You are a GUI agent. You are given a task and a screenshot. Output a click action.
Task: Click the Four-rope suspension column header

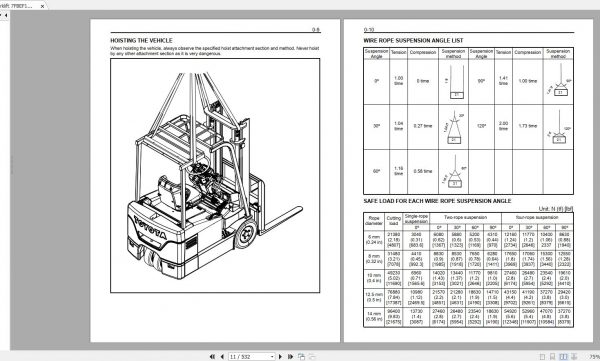click(x=537, y=217)
